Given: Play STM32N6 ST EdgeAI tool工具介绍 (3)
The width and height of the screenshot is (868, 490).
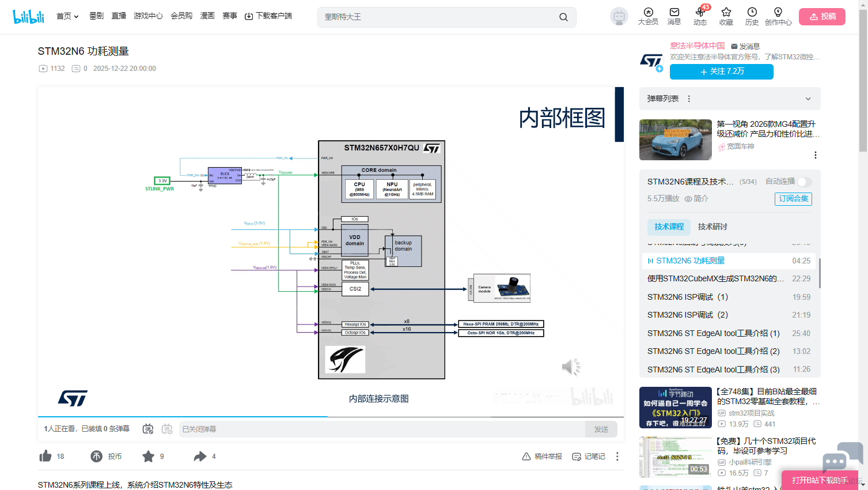Looking at the screenshot, I should tap(729, 370).
